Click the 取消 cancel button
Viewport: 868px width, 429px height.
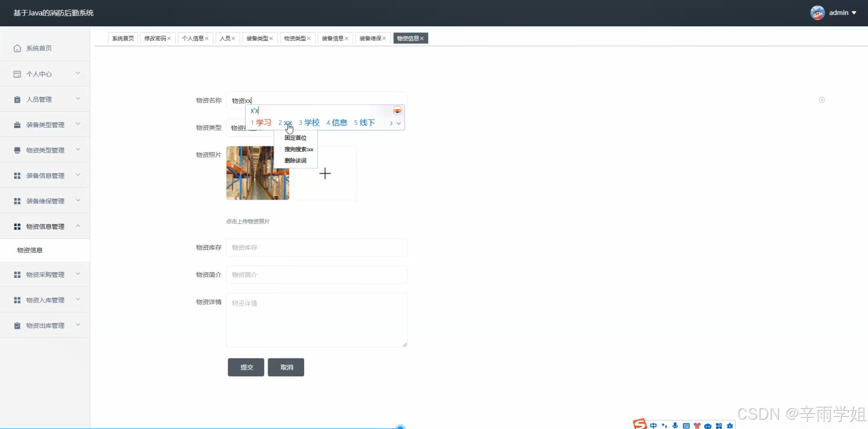tap(286, 367)
